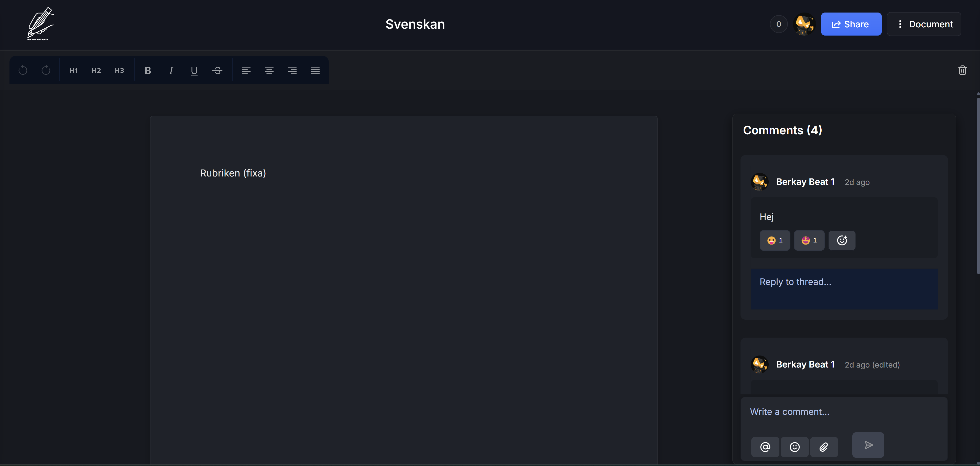This screenshot has width=980, height=466.
Task: Click the Undo icon in the toolbar
Action: coord(23,70)
